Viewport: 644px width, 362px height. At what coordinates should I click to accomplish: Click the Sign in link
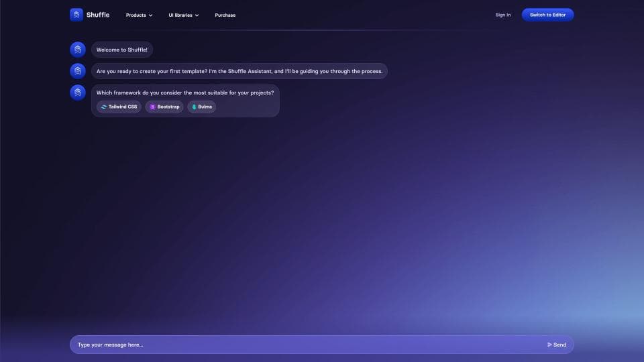(x=502, y=15)
